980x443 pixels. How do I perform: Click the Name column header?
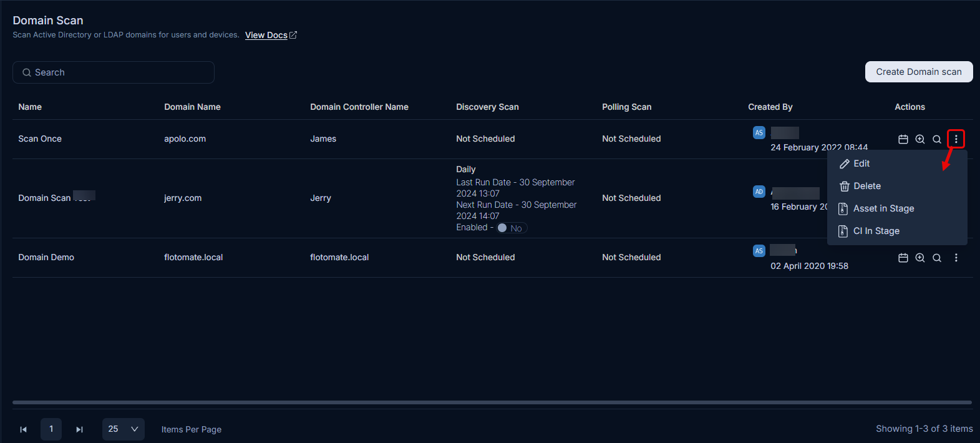(x=30, y=107)
